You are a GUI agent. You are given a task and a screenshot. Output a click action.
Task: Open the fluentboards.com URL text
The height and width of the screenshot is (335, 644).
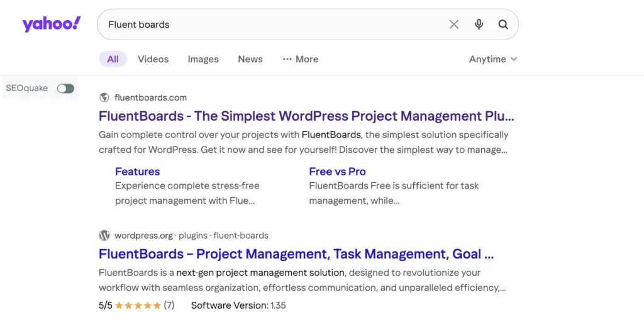[150, 97]
